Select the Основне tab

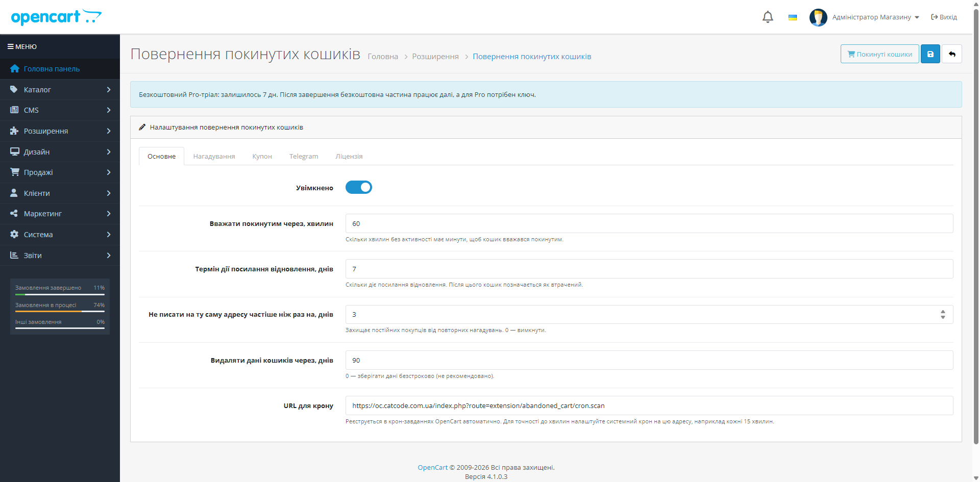161,157
